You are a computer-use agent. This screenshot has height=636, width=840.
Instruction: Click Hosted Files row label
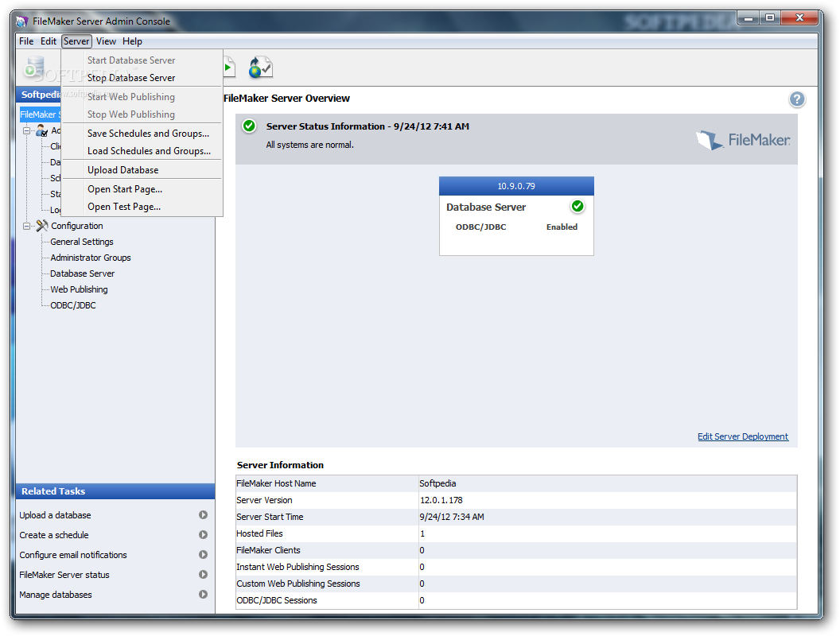tap(260, 533)
